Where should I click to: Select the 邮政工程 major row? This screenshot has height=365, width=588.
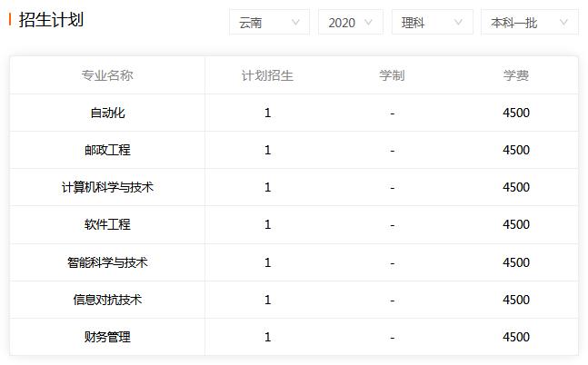tap(294, 150)
